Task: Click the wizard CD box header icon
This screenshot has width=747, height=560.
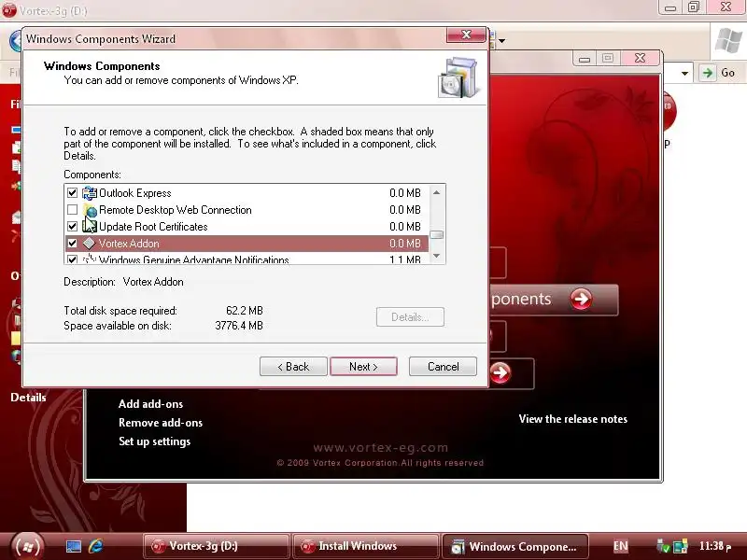Action: click(x=458, y=77)
